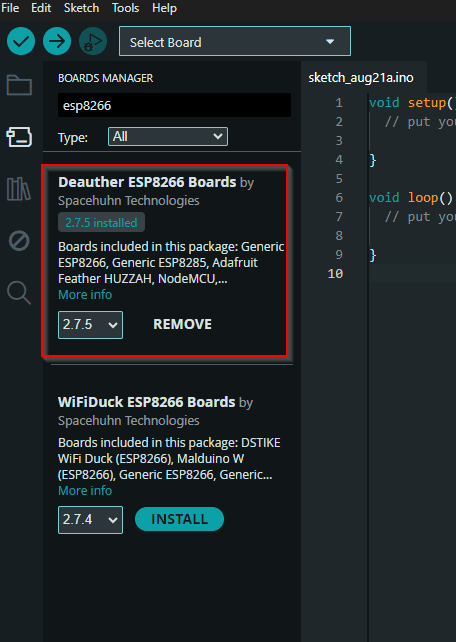Viewport: 456px width, 642px height.
Task: Open the Sketchbook folder icon
Action: pyautogui.click(x=19, y=85)
